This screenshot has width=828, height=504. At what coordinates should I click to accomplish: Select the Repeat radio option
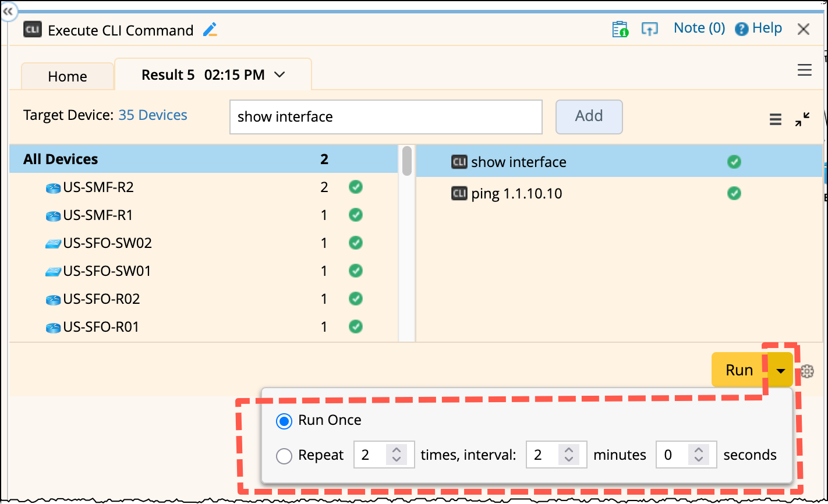click(284, 456)
